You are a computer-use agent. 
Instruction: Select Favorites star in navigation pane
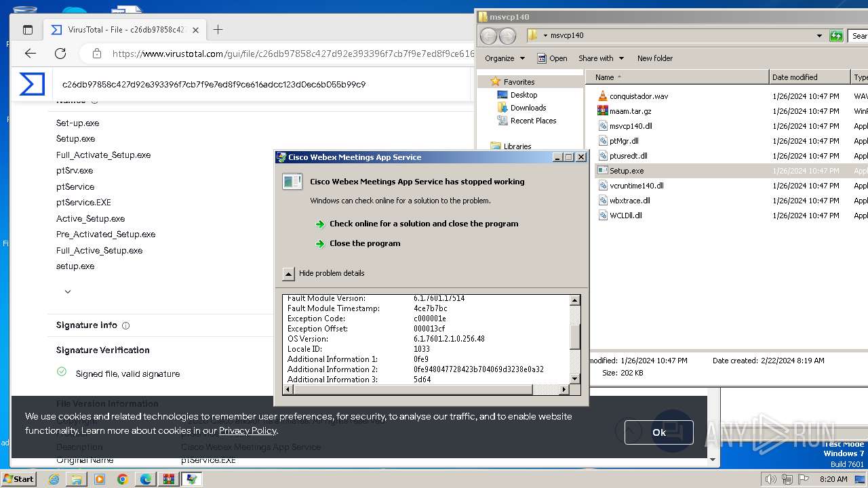[495, 81]
